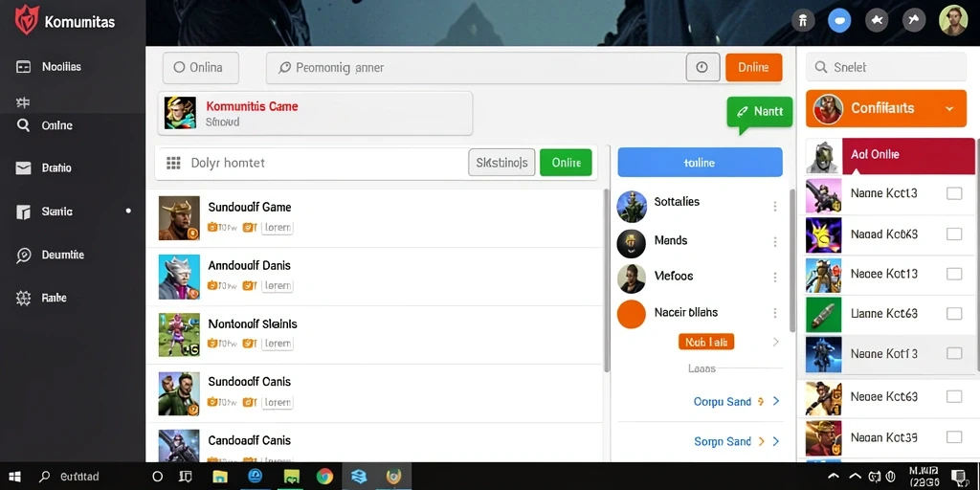Click the green Onlire button
Image resolution: width=980 pixels, height=490 pixels.
pyautogui.click(x=566, y=163)
